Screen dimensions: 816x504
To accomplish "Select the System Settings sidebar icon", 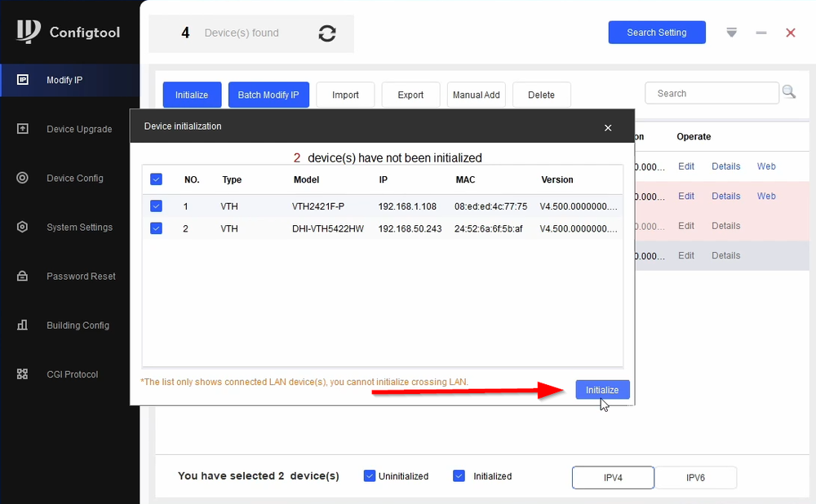I will [x=22, y=227].
